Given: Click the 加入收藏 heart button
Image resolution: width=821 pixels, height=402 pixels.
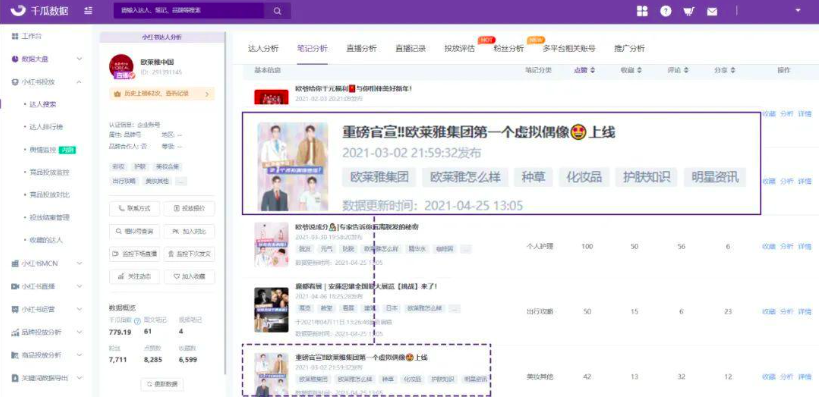Looking at the screenshot, I should [x=189, y=276].
